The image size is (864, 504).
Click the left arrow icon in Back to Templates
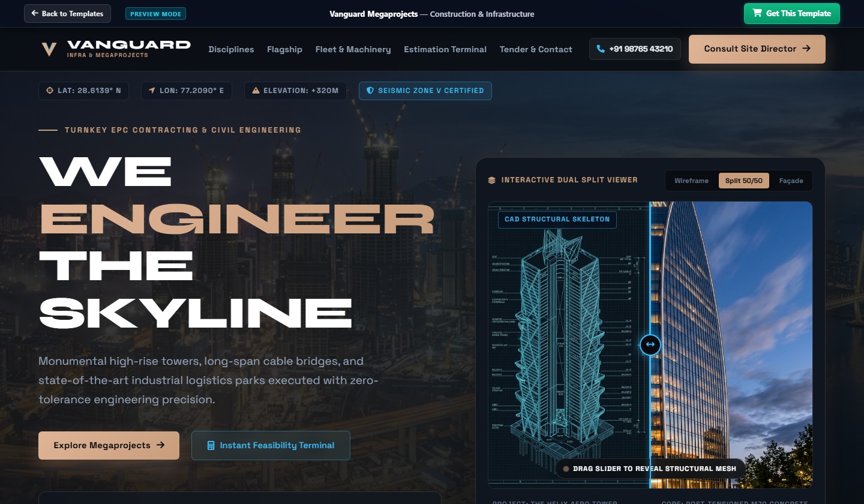pos(35,13)
